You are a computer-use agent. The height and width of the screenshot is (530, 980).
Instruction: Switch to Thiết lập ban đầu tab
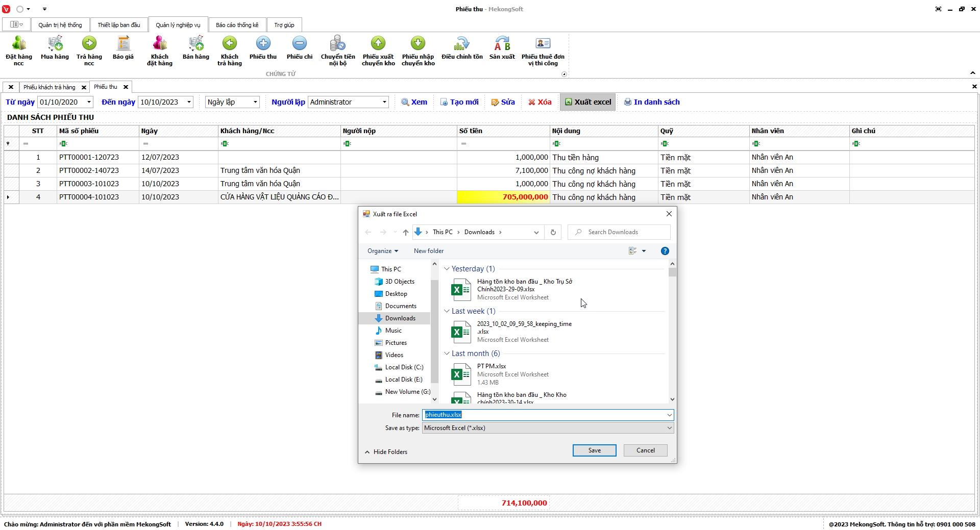pos(119,25)
